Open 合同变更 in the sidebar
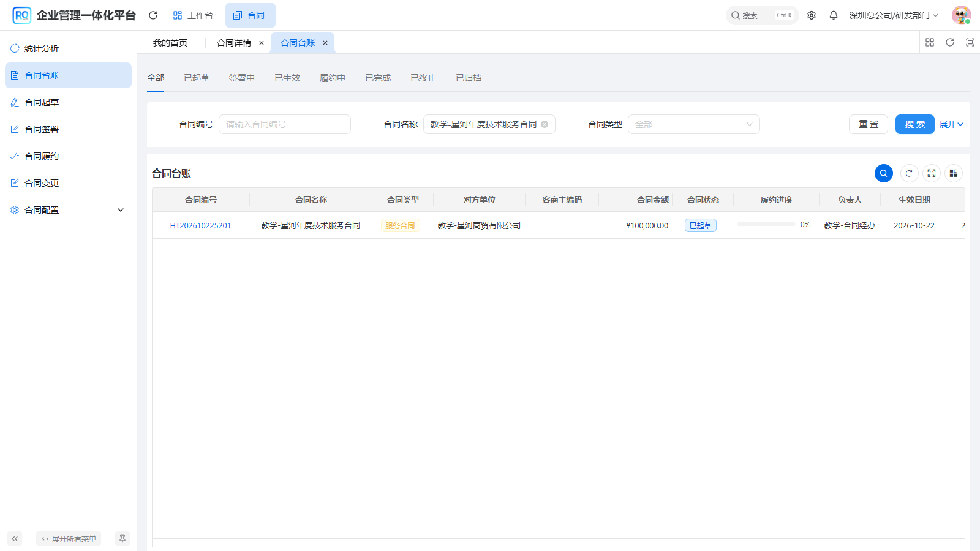980x551 pixels. click(68, 183)
